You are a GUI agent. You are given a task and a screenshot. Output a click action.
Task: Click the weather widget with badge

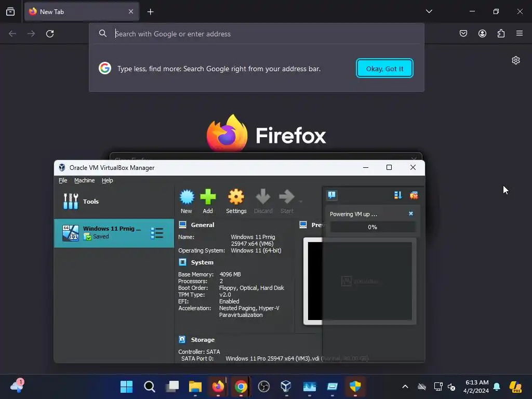(17, 386)
